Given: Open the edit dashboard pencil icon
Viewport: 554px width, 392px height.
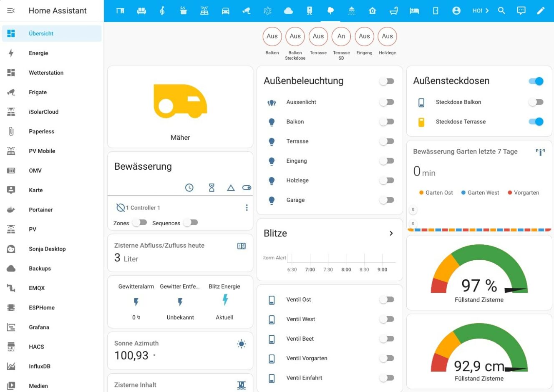Looking at the screenshot, I should [541, 11].
